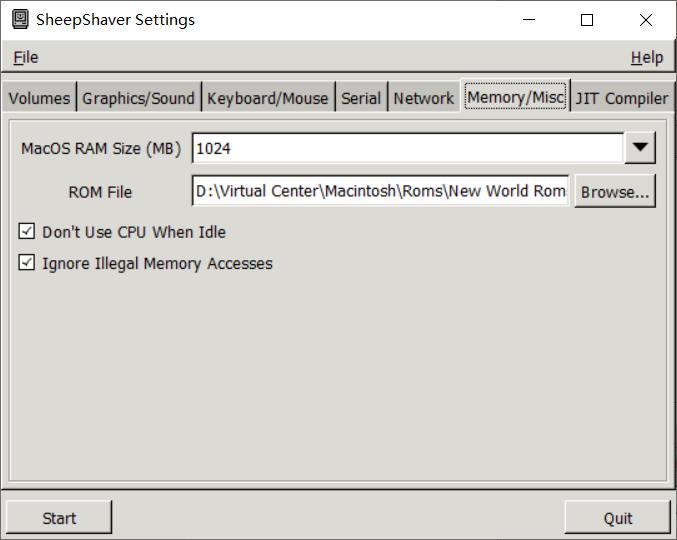The image size is (677, 540).
Task: Switch to the Graphics/Sound tab
Action: click(x=138, y=98)
